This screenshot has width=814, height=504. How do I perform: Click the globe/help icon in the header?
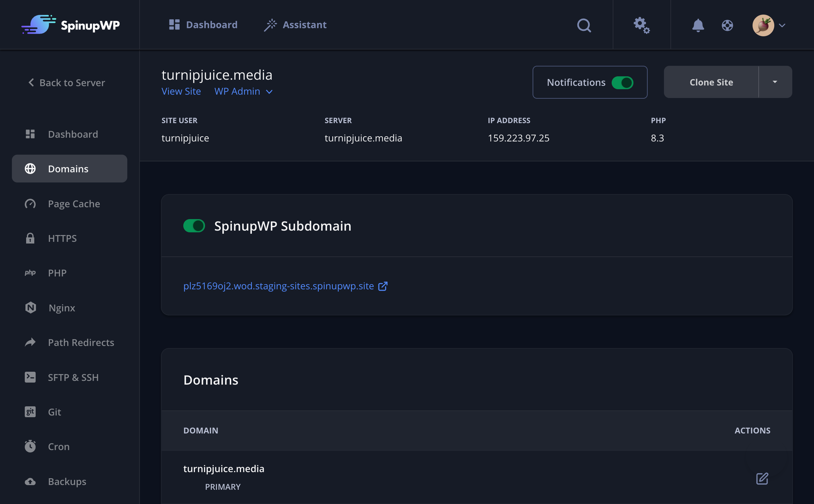coord(727,25)
